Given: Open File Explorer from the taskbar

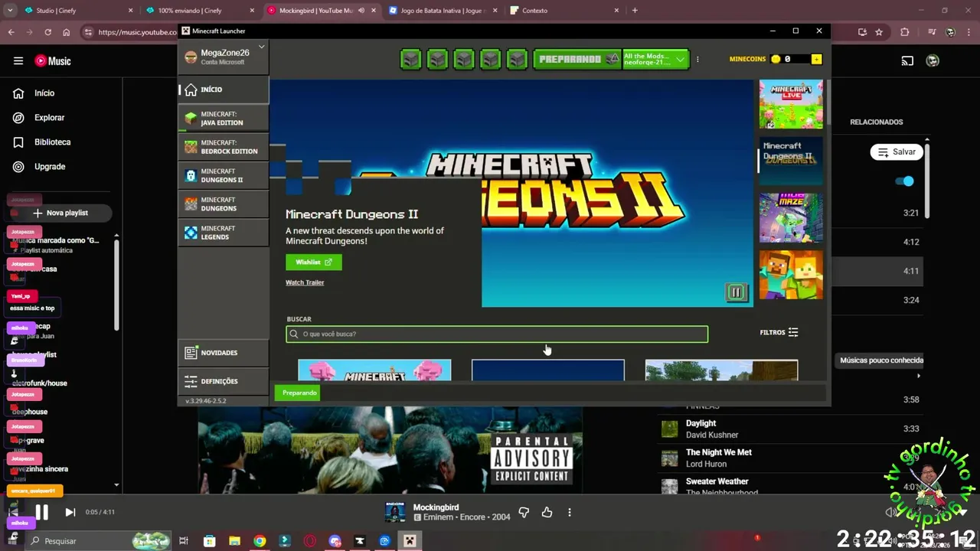Looking at the screenshot, I should [x=234, y=541].
